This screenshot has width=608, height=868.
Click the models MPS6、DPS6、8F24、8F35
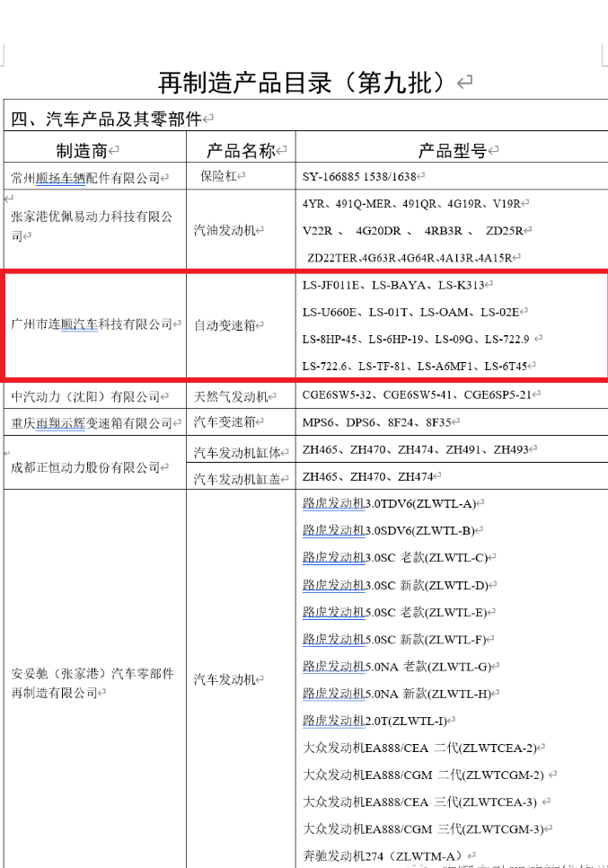point(377,421)
